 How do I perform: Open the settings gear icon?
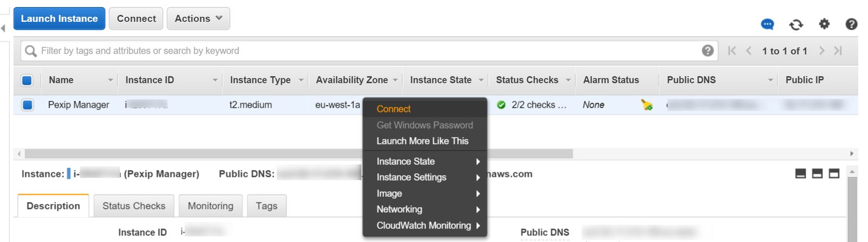tap(824, 24)
